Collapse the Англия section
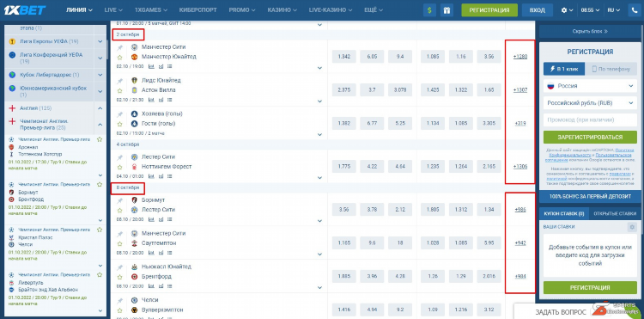Viewport: 644px width, 319px height. 100,108
